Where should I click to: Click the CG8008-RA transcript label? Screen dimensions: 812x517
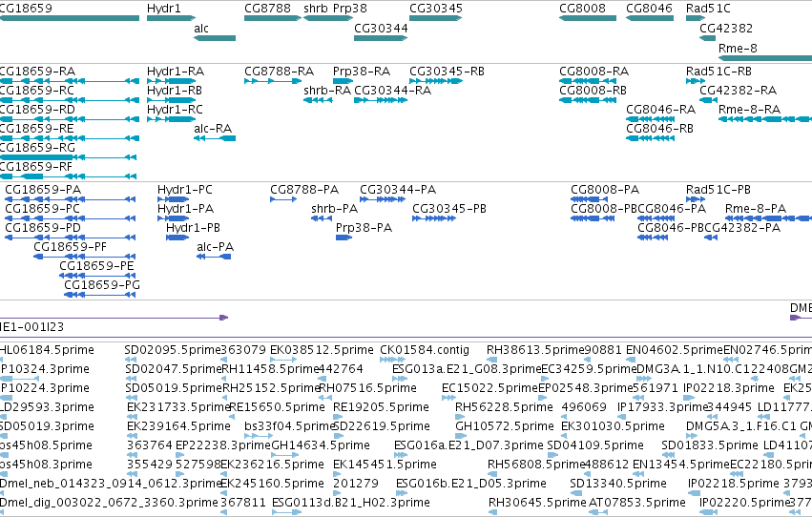(594, 71)
